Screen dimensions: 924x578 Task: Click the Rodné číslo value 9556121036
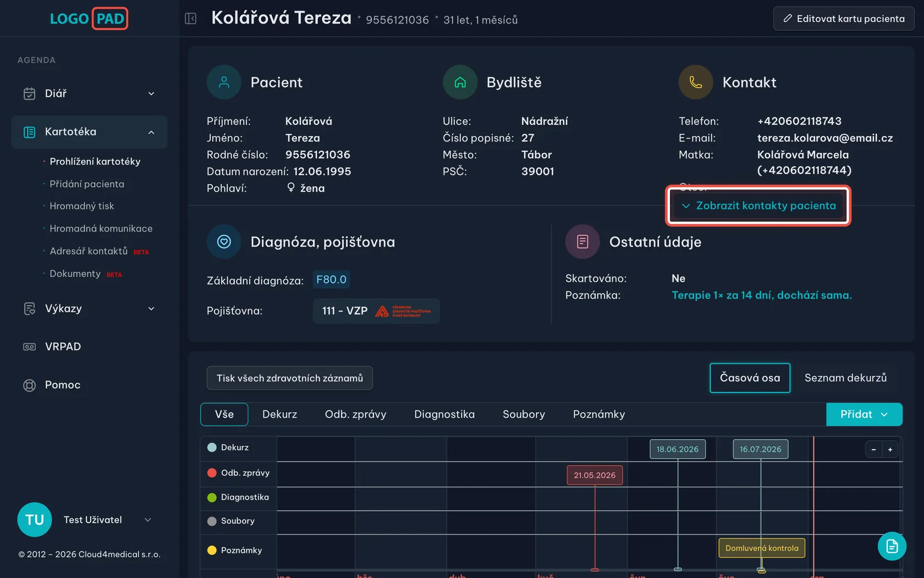pos(318,155)
